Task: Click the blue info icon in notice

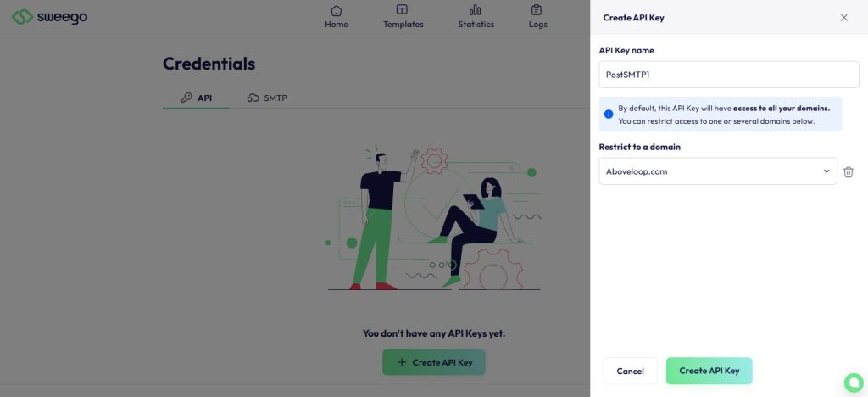Action: click(x=608, y=114)
